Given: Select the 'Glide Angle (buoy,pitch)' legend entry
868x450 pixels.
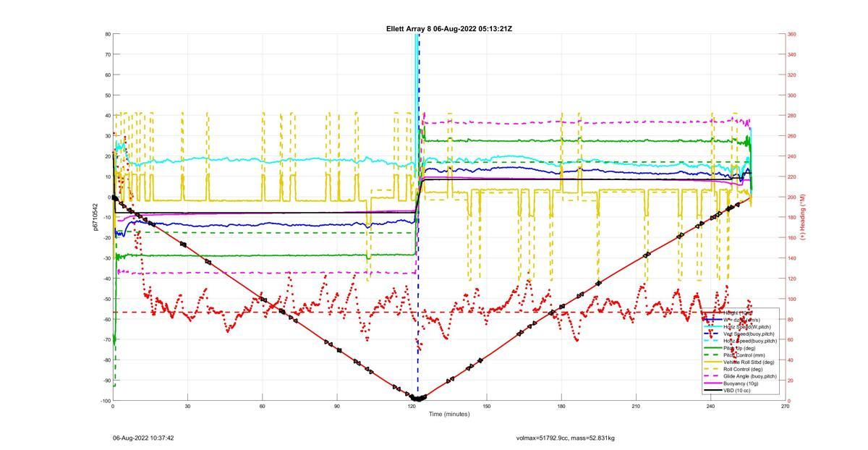Looking at the screenshot, I should tap(750, 376).
